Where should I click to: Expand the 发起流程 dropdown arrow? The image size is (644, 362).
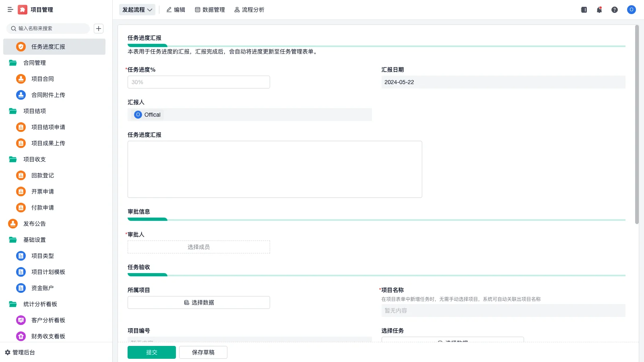click(x=149, y=10)
